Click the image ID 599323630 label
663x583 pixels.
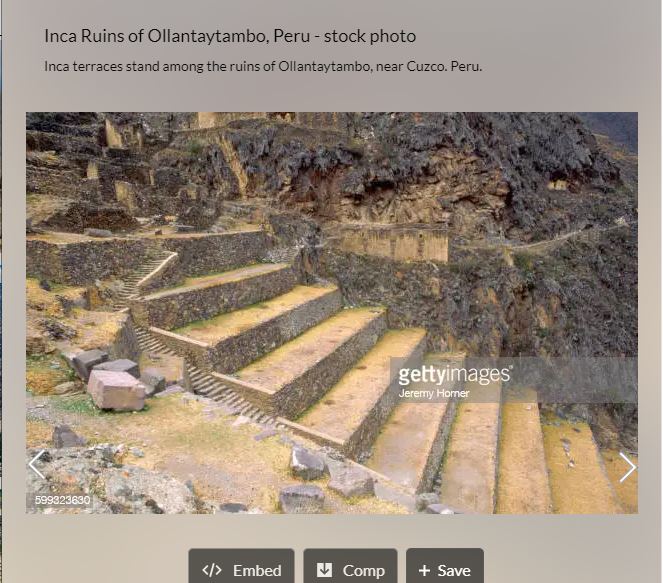63,501
